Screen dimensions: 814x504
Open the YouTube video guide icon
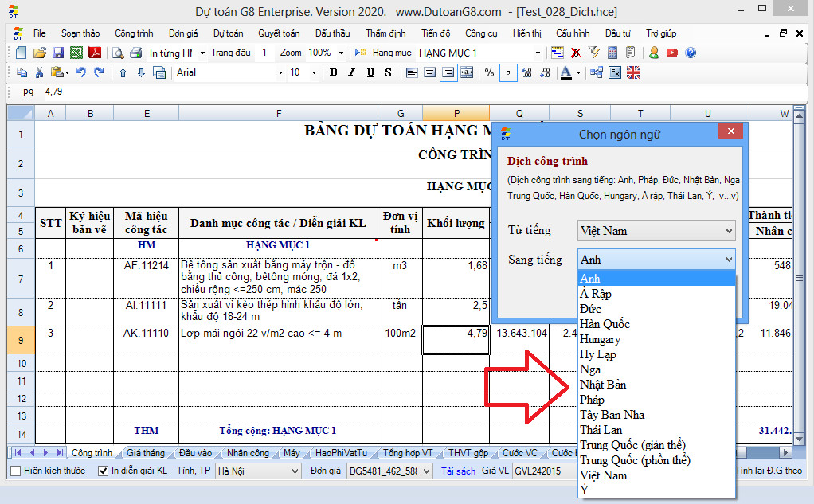[x=672, y=53]
